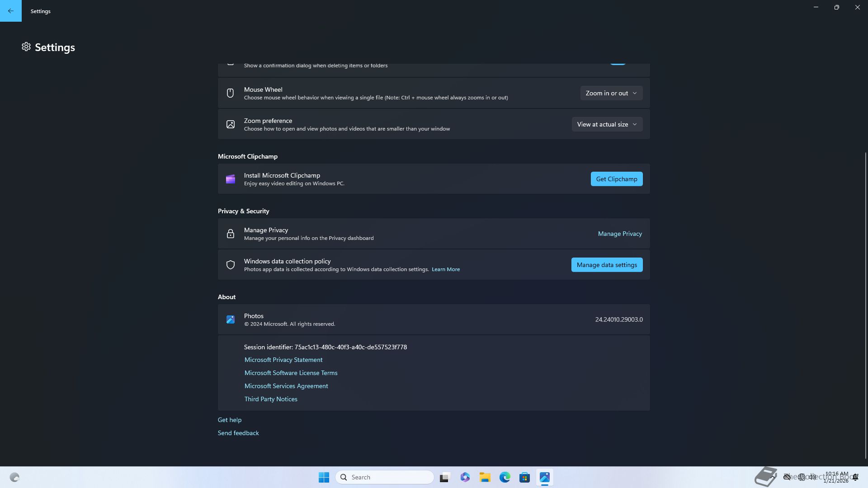Click the taskbar Search box
This screenshot has width=868, height=488.
point(385,477)
